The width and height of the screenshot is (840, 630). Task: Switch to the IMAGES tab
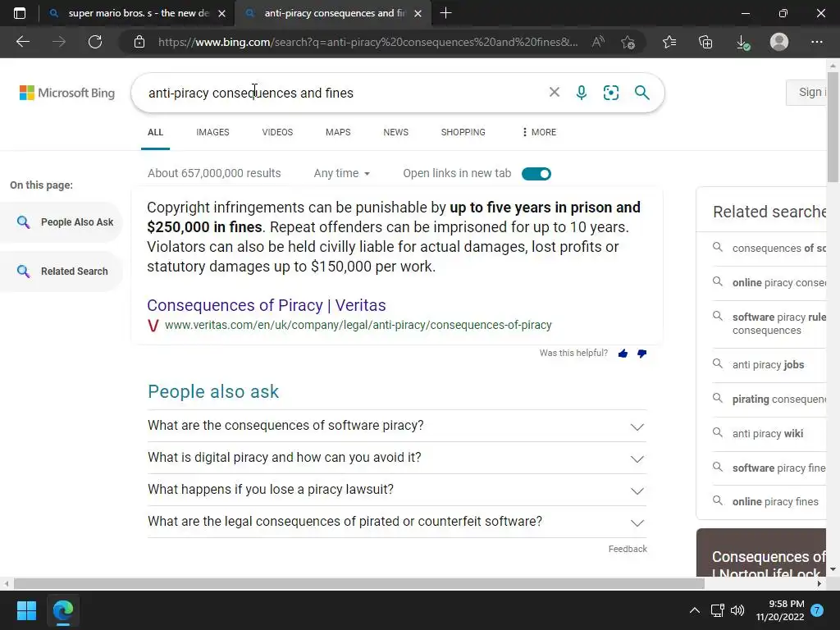click(x=212, y=132)
